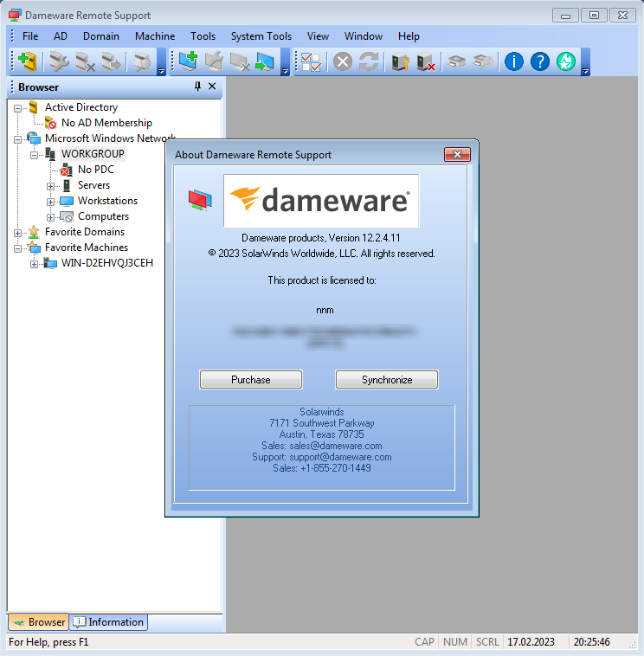Expand the Workstations tree node
Viewport: 644px width, 656px height.
click(x=51, y=202)
